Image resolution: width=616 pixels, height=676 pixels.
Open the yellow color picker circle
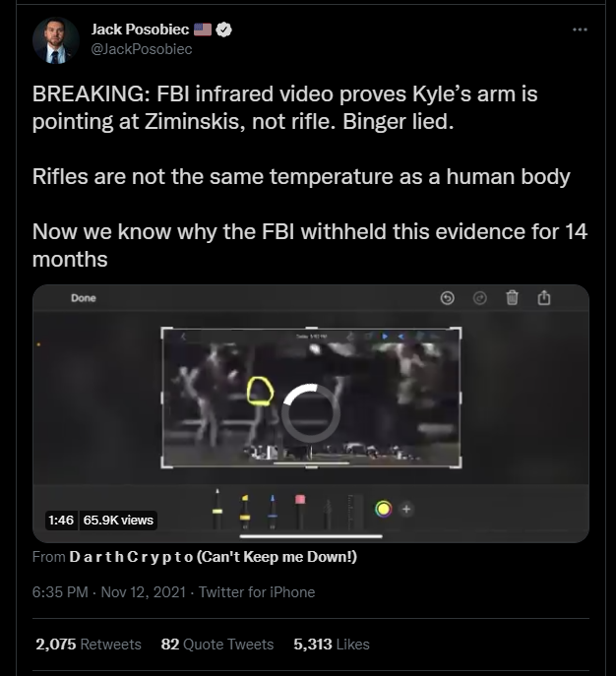pyautogui.click(x=383, y=509)
